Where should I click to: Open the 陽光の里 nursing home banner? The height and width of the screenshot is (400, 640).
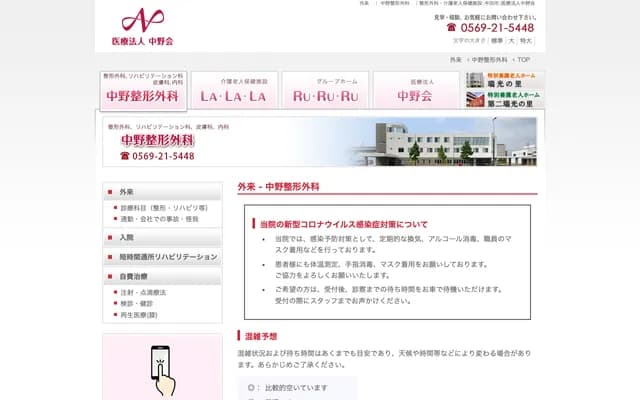click(505, 80)
